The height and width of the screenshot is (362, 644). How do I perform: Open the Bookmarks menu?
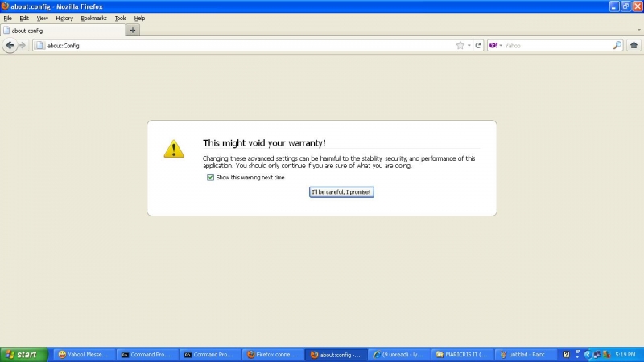[93, 18]
